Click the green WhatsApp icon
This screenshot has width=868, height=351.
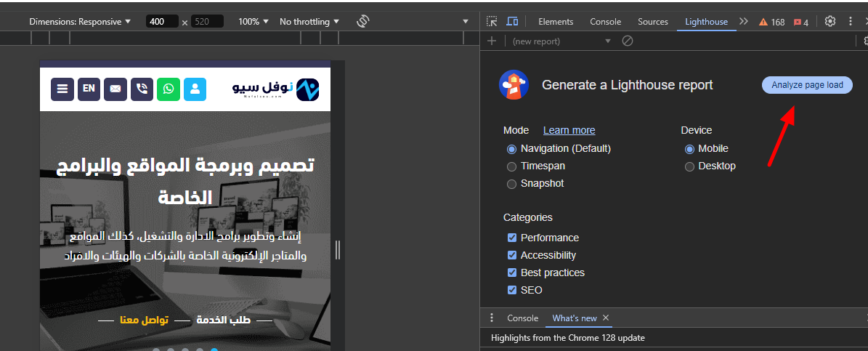coord(168,89)
